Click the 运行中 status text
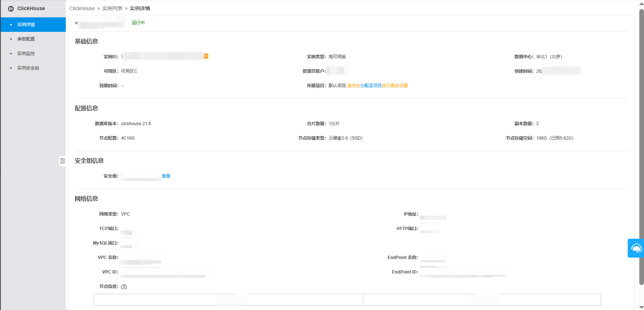This screenshot has width=644, height=310. [x=138, y=23]
